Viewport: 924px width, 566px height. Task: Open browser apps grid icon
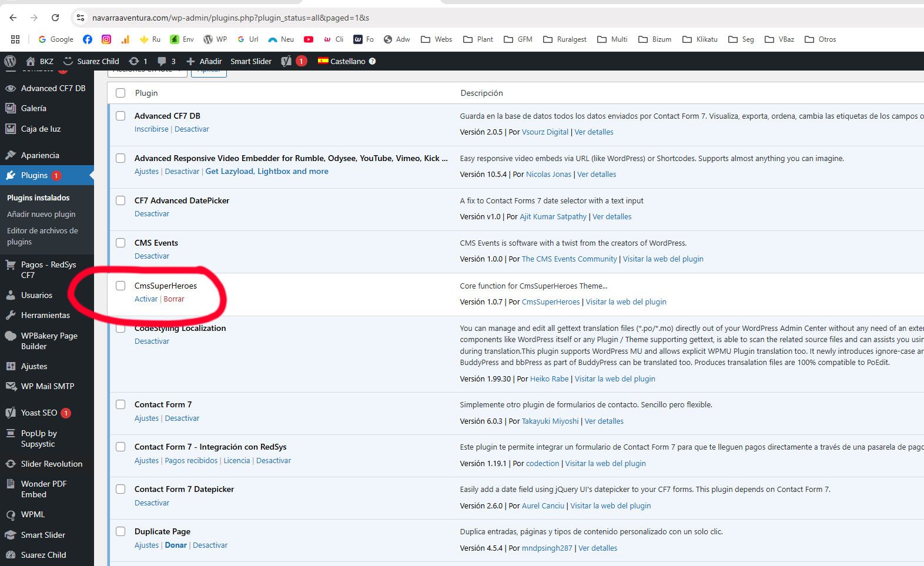tap(15, 39)
